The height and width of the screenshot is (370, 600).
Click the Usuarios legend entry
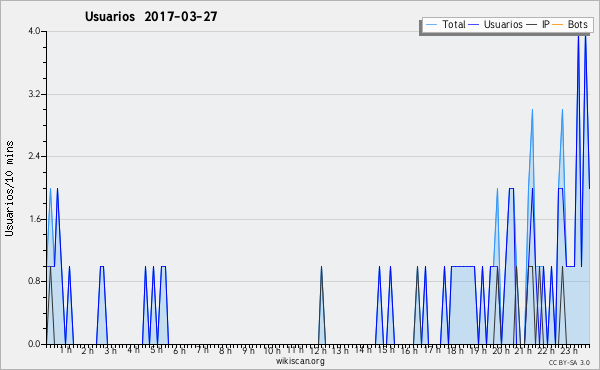click(496, 24)
